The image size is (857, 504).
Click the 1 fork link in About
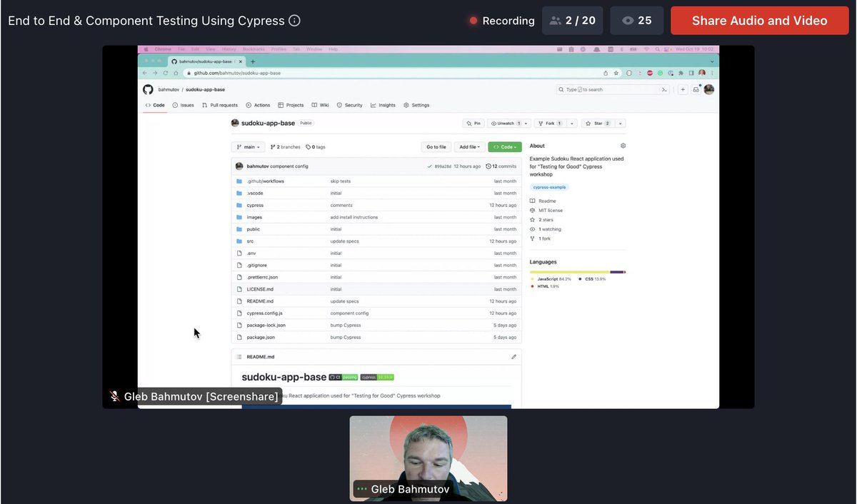pyautogui.click(x=541, y=238)
